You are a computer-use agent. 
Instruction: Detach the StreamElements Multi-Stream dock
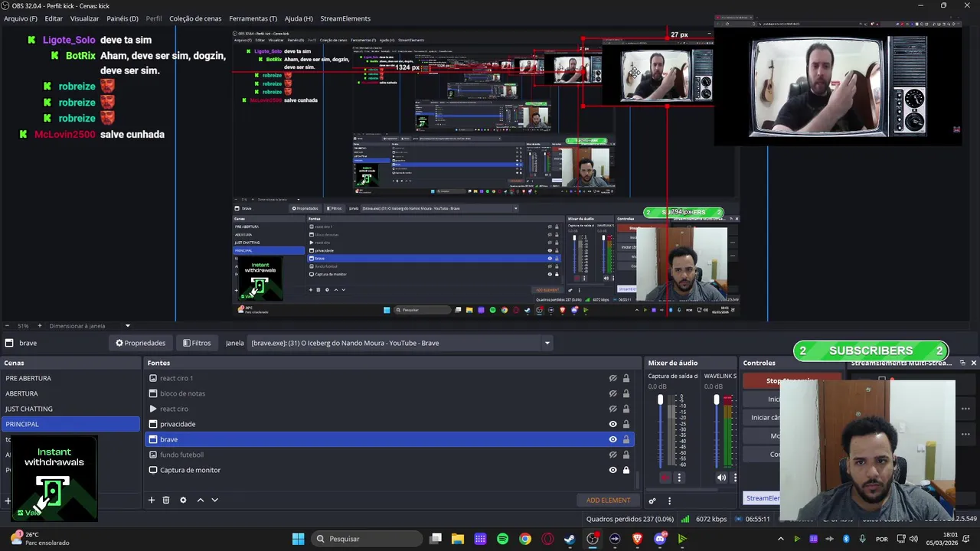click(x=962, y=363)
